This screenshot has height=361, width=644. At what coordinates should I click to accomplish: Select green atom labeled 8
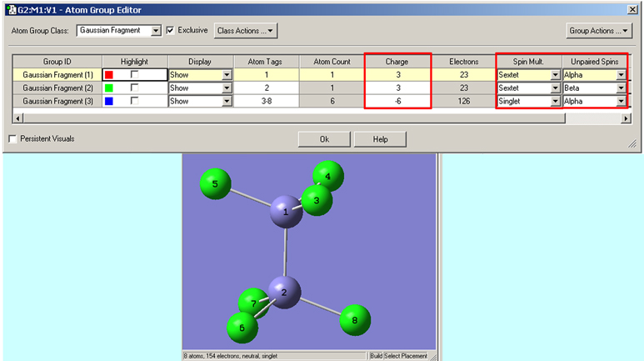[x=355, y=318]
